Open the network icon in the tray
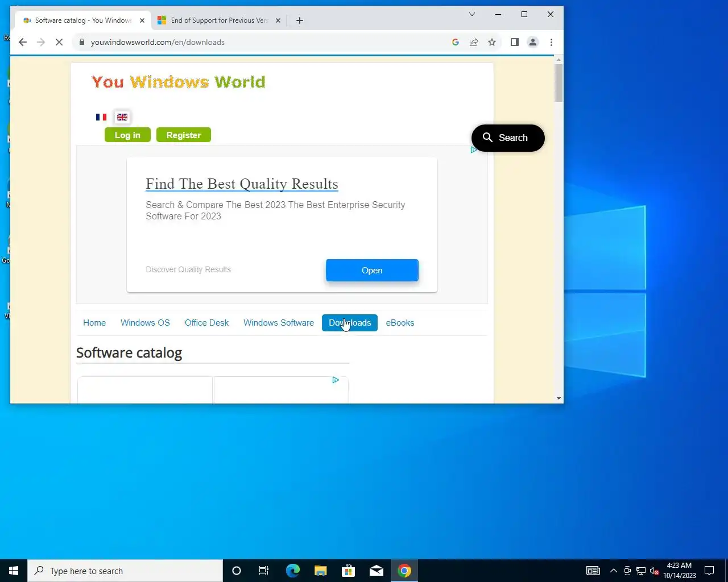Viewport: 728px width, 582px height. pyautogui.click(x=640, y=571)
